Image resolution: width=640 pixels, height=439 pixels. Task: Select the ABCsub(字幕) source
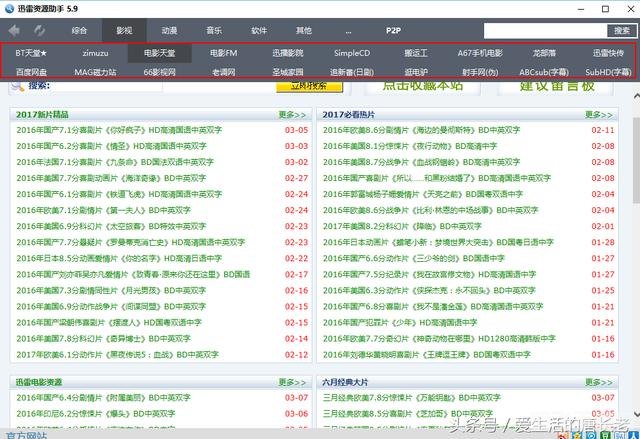544,72
